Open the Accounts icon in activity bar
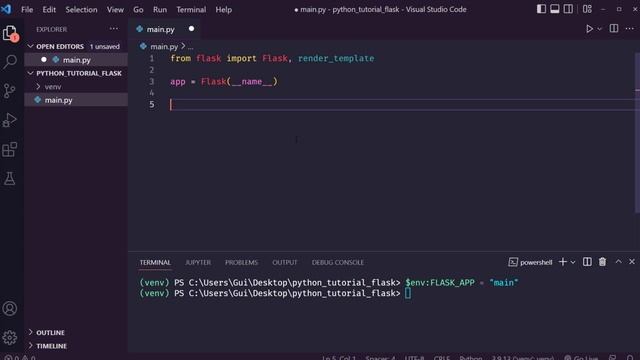Screen dimensions: 640x360 click(10, 308)
